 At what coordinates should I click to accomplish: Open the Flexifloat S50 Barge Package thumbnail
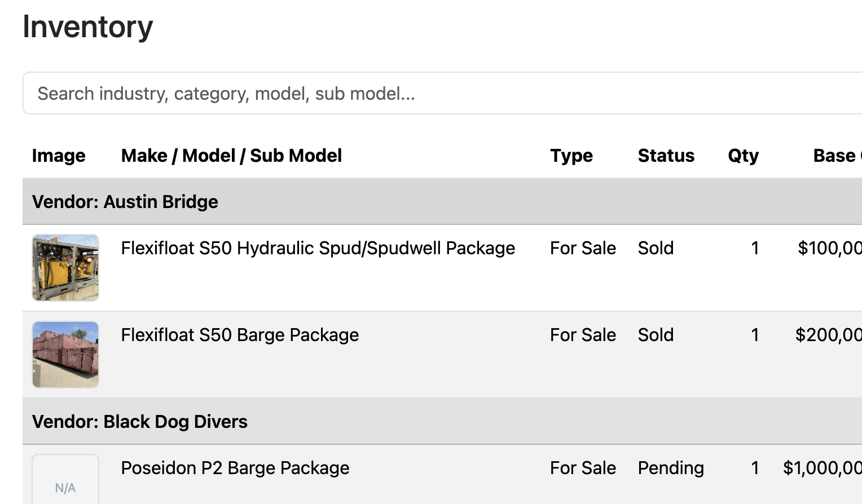point(65,355)
